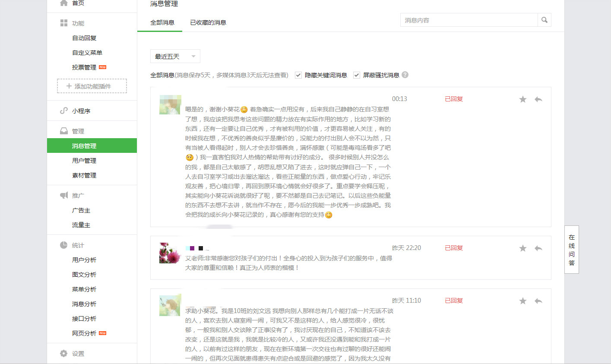Image resolution: width=611 pixels, height=364 pixels.
Task: Star the 昨天 11:10 message
Action: (x=522, y=301)
